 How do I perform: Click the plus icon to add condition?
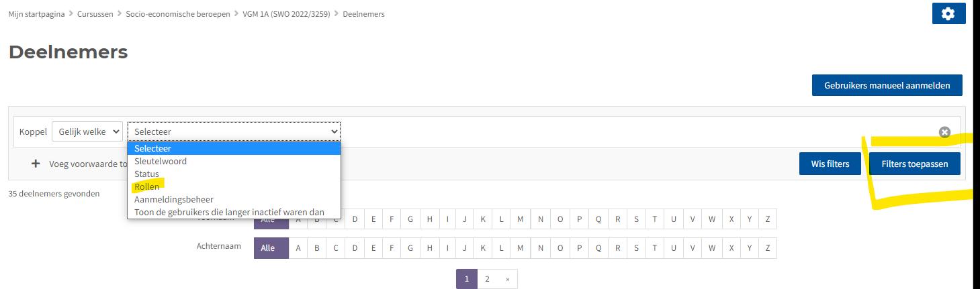point(36,164)
